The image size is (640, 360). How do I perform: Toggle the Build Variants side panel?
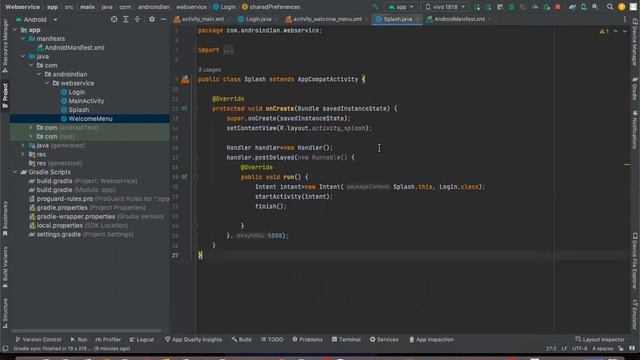[x=5, y=267]
